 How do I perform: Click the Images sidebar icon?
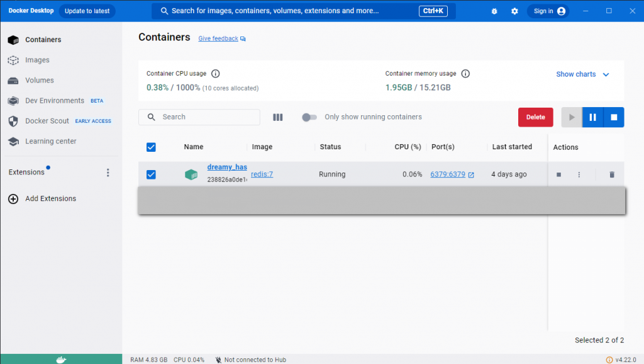(x=13, y=60)
